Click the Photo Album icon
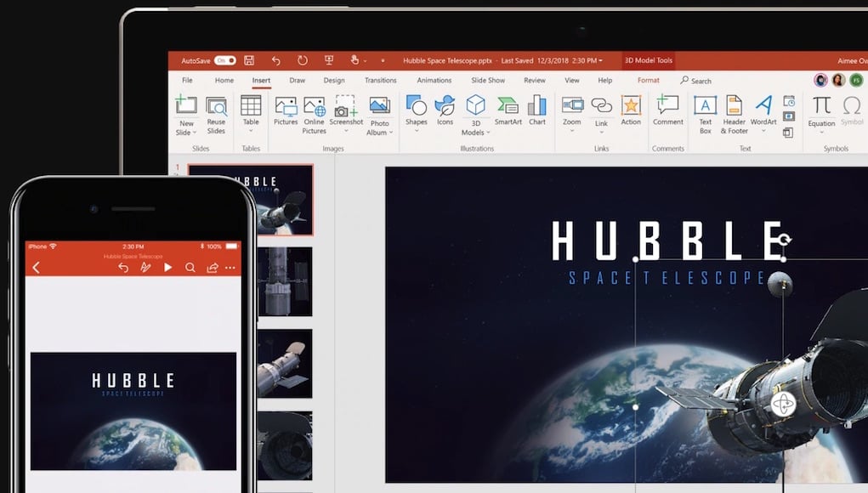This screenshot has height=493, width=868. [x=380, y=105]
